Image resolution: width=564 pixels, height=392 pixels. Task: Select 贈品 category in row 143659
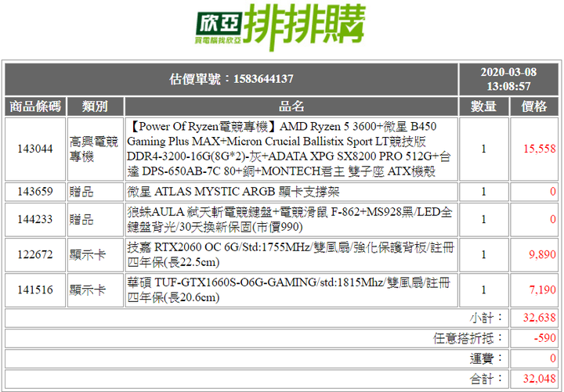(x=81, y=192)
